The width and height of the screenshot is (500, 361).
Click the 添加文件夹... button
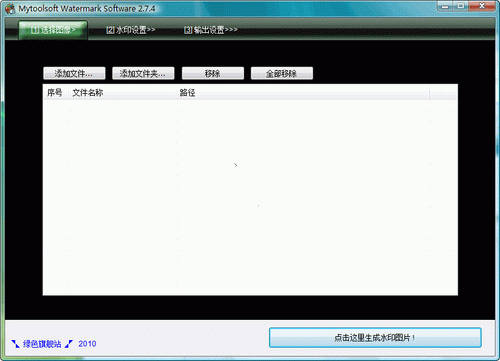(x=143, y=73)
